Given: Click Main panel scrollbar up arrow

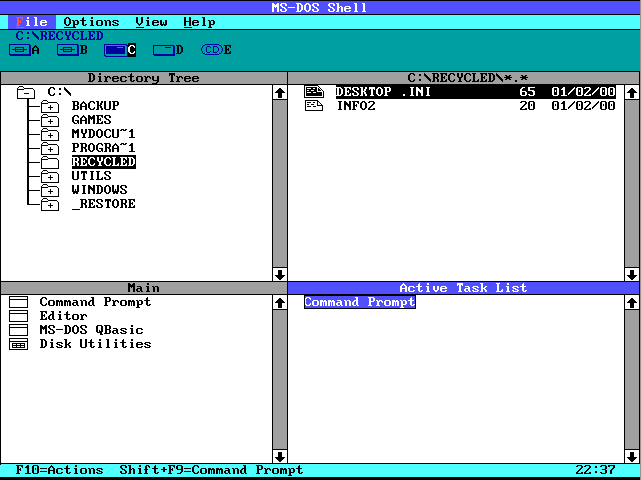Looking at the screenshot, I should (x=280, y=303).
